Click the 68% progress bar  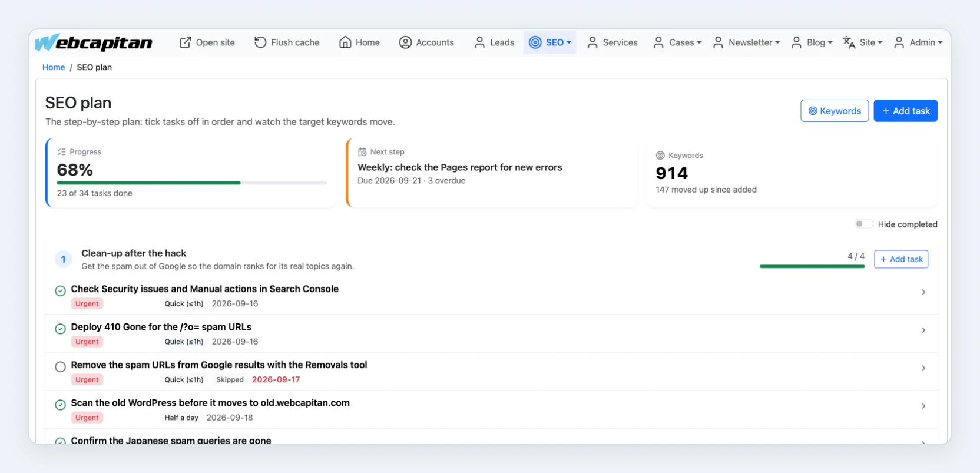(192, 183)
